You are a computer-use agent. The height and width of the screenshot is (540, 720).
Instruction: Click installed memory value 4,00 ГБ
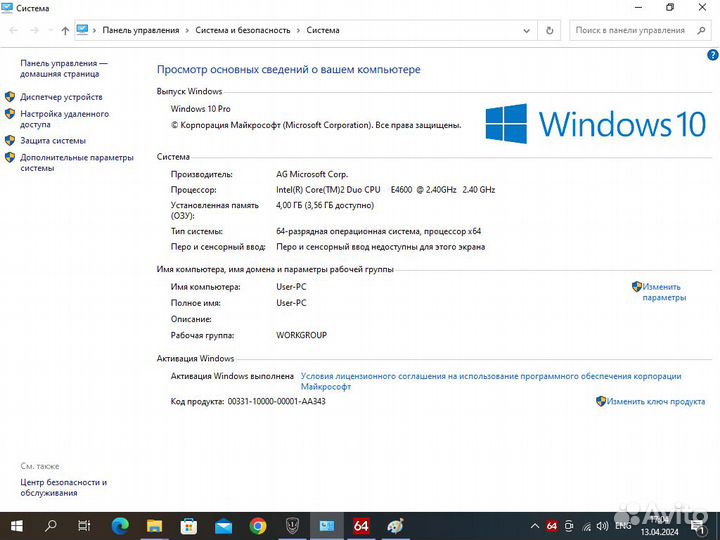coord(325,205)
